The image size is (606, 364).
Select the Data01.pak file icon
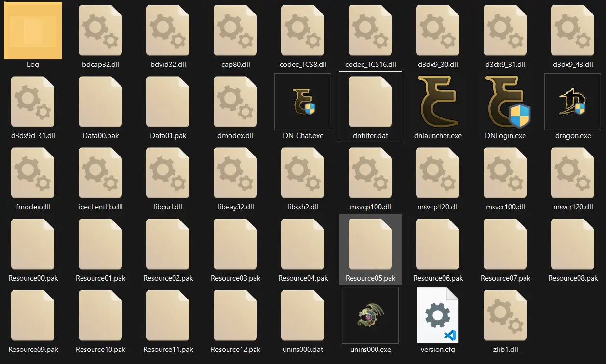coord(168,102)
